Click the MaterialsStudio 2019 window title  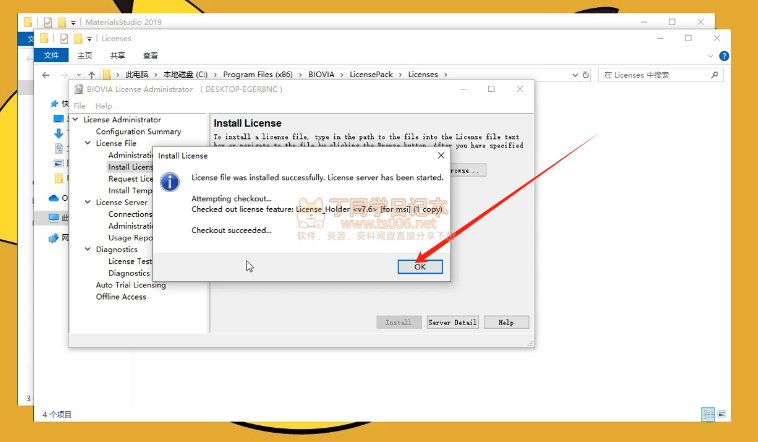click(x=123, y=22)
